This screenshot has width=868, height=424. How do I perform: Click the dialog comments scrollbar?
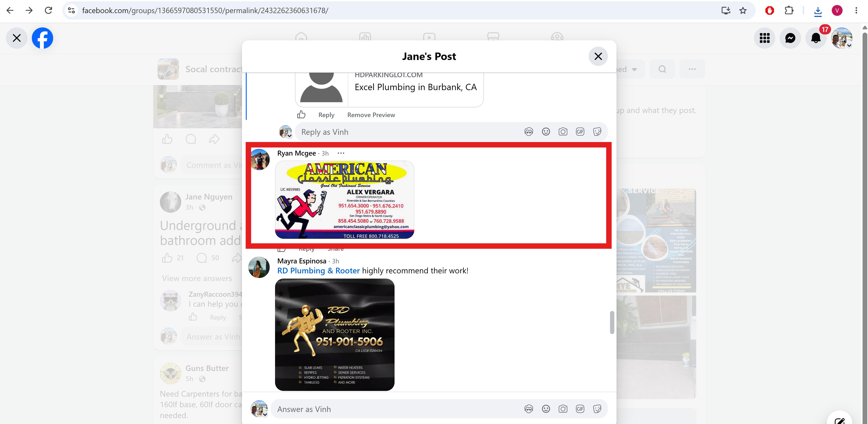pos(612,323)
